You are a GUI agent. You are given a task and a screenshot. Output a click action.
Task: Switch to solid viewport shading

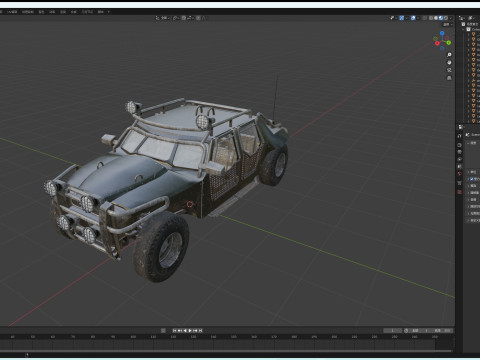436,18
